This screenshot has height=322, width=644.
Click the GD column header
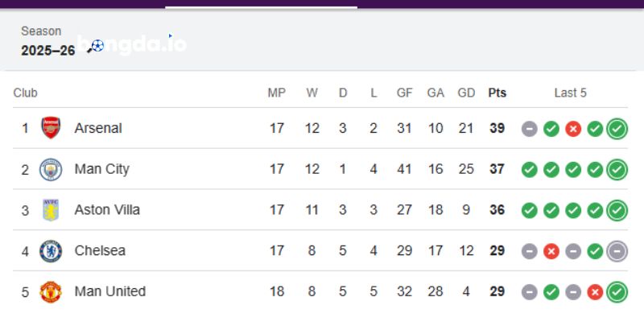[466, 93]
